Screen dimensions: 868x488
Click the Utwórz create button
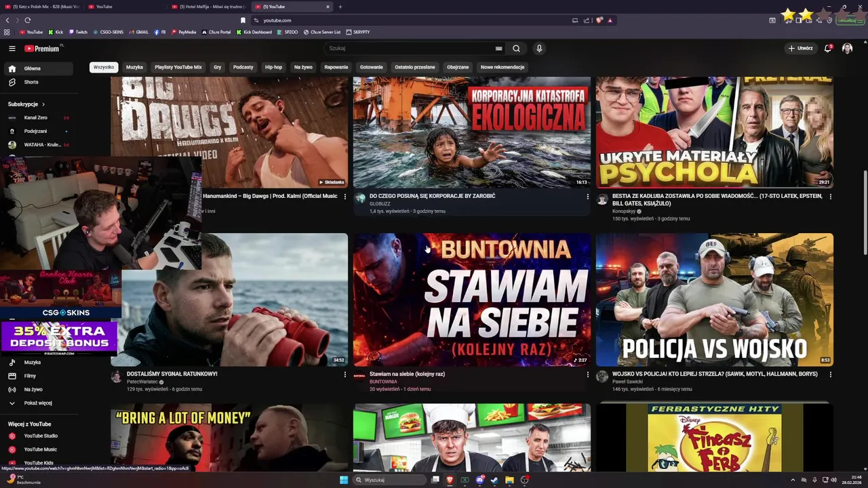click(800, 48)
